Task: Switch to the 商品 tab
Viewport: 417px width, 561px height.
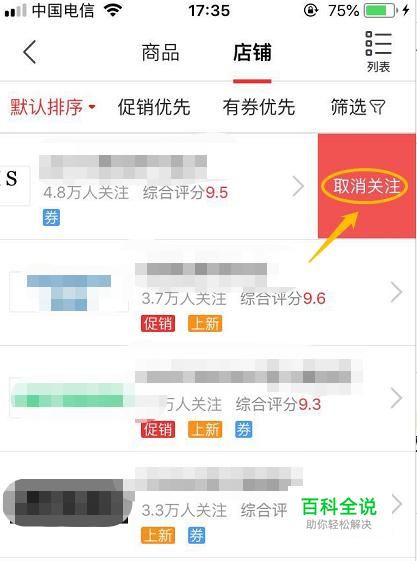Action: [x=160, y=53]
